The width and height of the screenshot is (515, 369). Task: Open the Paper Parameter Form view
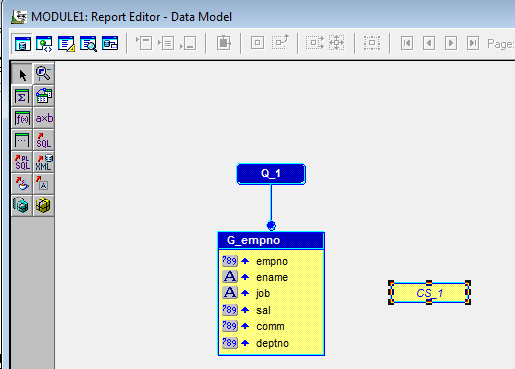pos(110,44)
